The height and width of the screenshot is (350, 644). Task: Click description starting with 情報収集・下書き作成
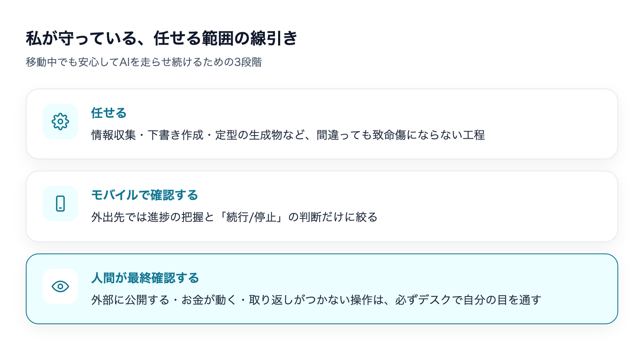[x=288, y=135]
